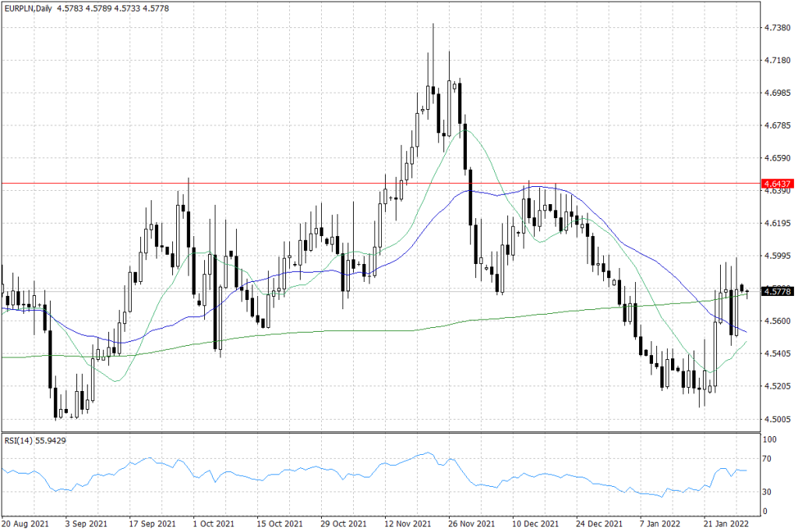
Task: Click the 20 Aug 2021 date label
Action: pyautogui.click(x=27, y=523)
